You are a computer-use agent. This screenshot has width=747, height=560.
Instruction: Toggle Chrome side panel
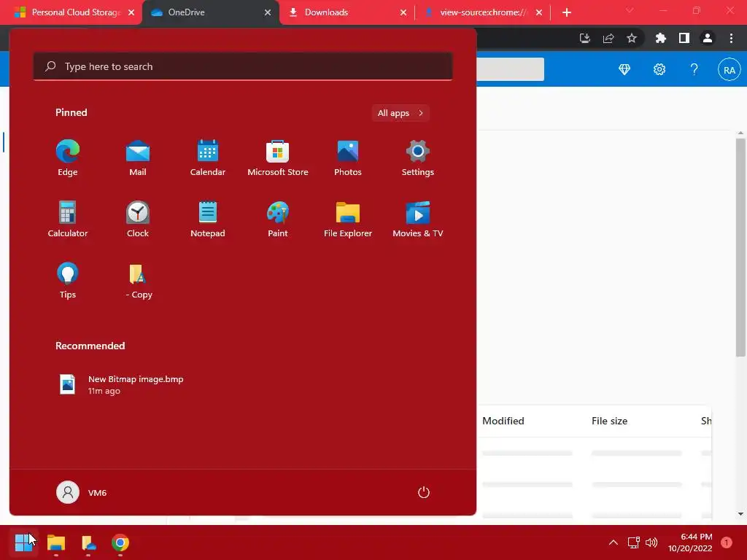pos(684,38)
